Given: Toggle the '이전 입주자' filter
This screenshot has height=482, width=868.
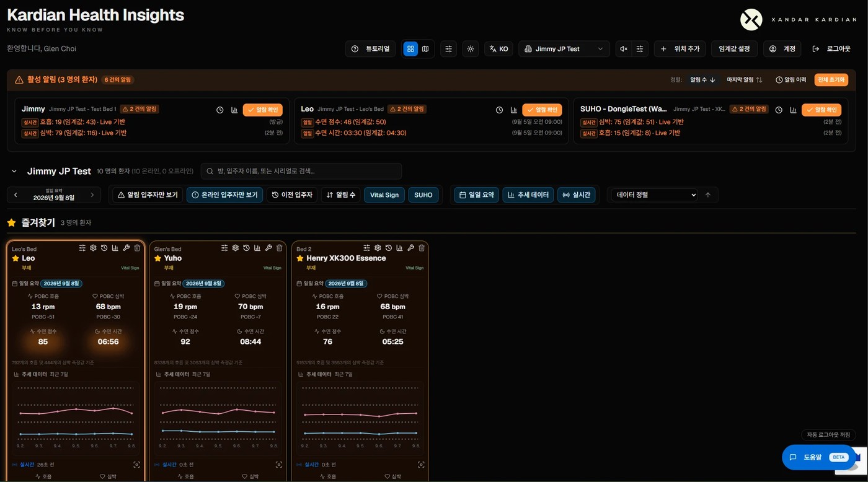Looking at the screenshot, I should (293, 195).
